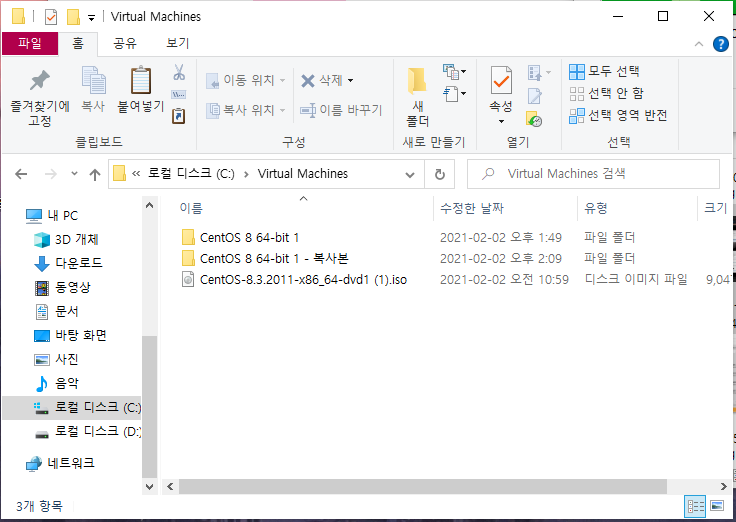736x522 pixels.
Task: Open 사진 folder in navigation pane
Action: (57, 360)
